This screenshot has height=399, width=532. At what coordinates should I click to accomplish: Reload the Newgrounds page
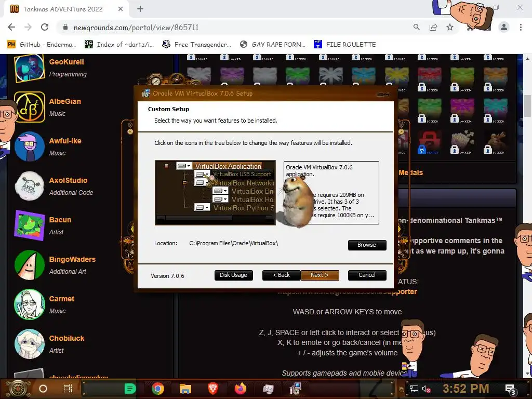click(45, 27)
